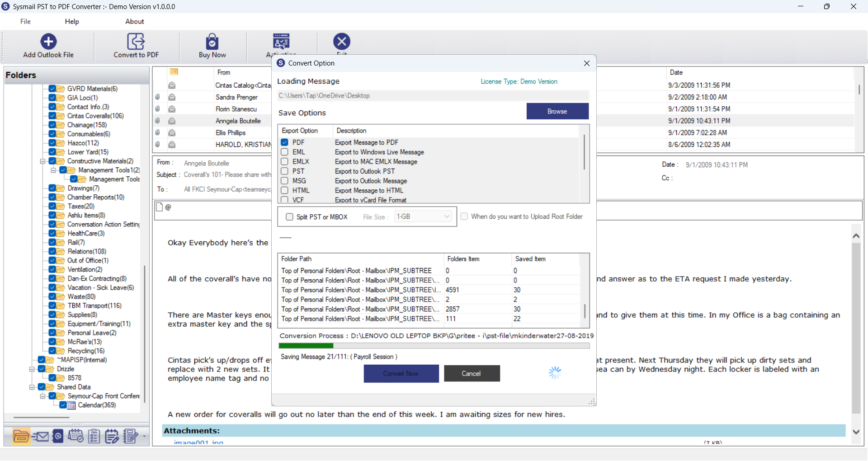Select the TBM Transport(116) folder
This screenshot has width=868, height=461.
[x=94, y=306]
